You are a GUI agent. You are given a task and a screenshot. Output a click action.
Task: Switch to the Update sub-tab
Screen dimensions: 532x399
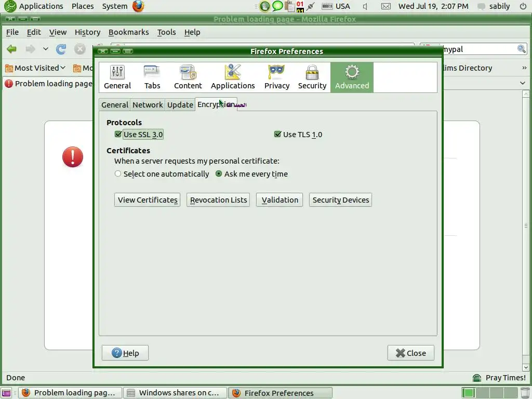pyautogui.click(x=180, y=105)
